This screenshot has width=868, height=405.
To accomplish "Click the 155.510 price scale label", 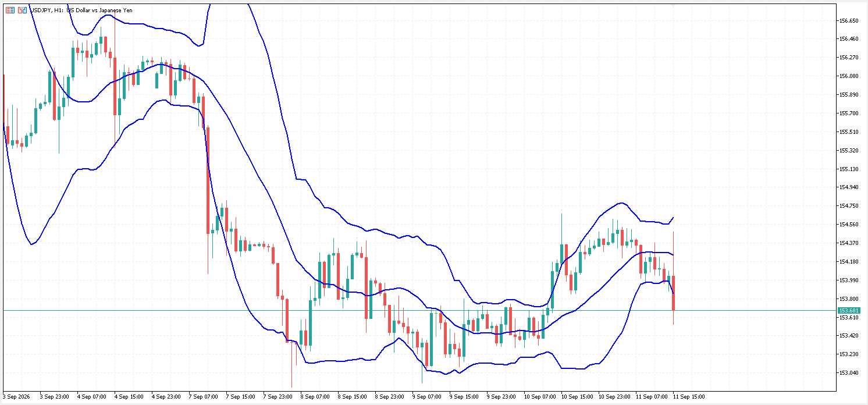I will (x=849, y=132).
